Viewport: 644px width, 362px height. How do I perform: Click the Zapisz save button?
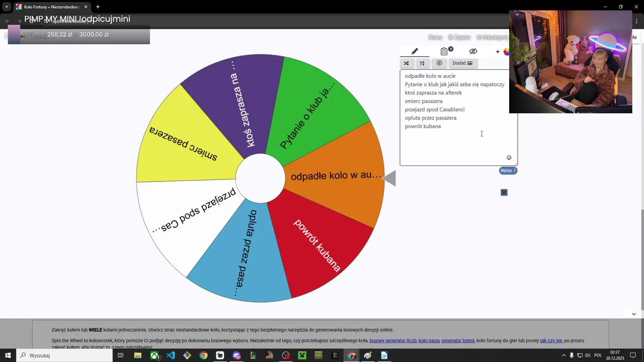click(x=459, y=38)
